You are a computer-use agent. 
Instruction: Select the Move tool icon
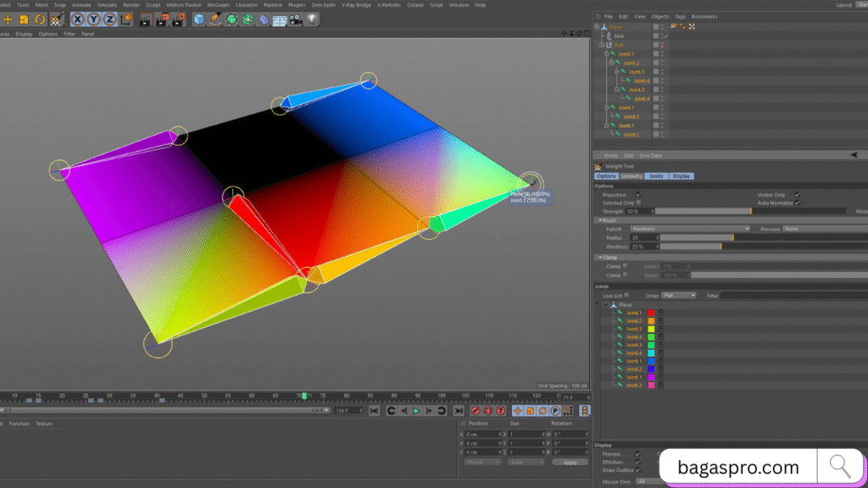coord(7,18)
